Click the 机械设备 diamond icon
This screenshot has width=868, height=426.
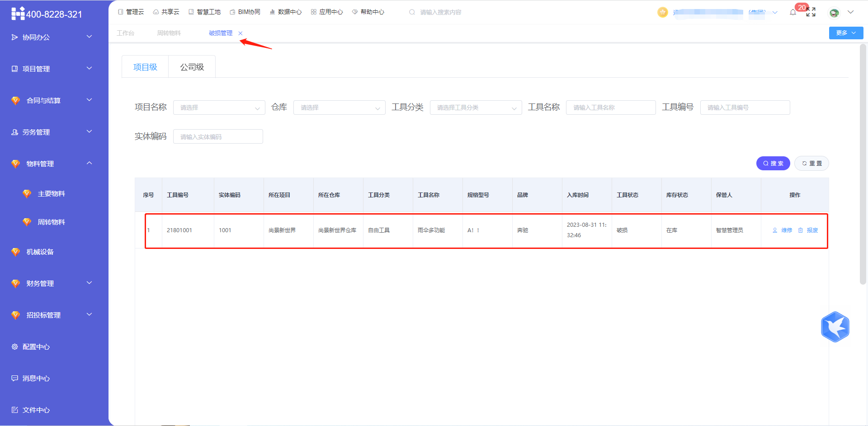16,252
